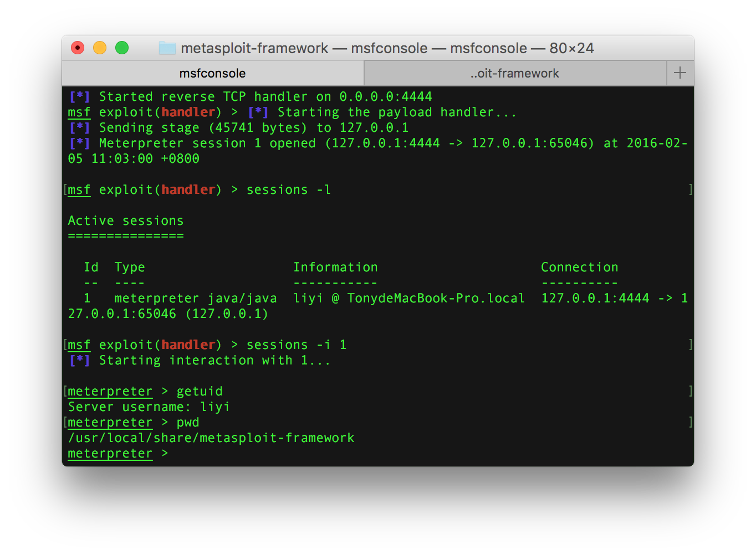Click the 'Information' column header
This screenshot has height=555, width=756.
click(335, 267)
